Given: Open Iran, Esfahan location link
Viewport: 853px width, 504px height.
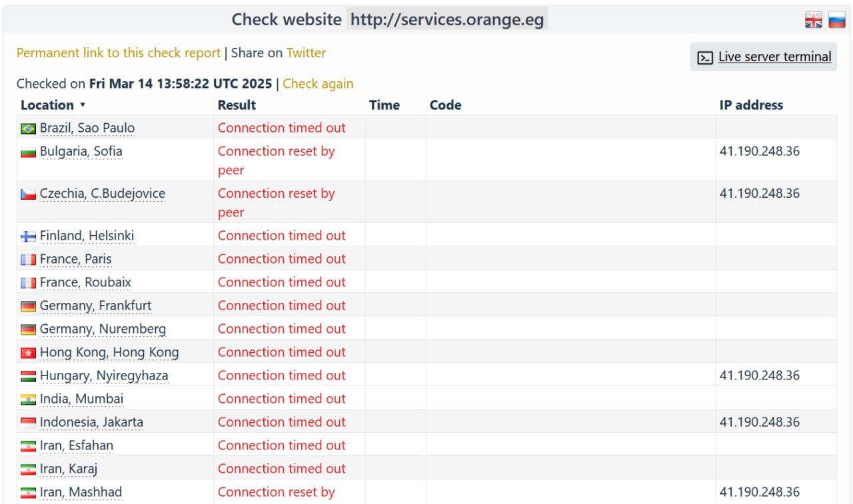Looking at the screenshot, I should click(x=77, y=445).
